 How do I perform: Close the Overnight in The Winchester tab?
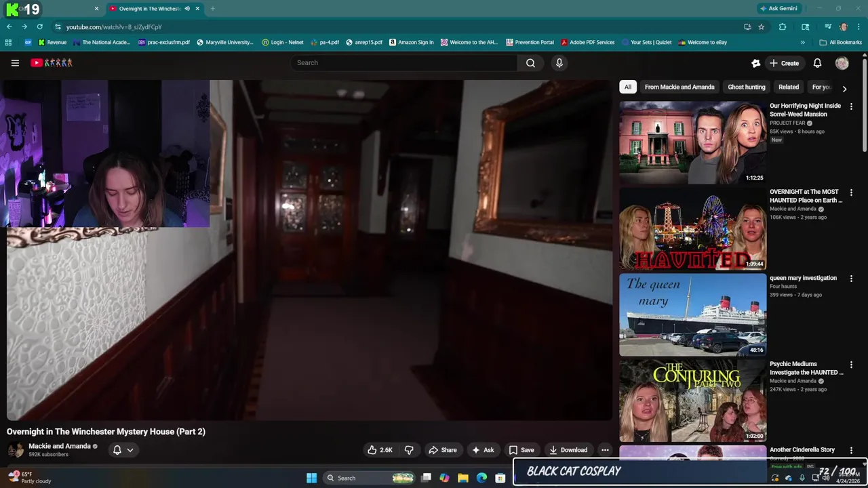tap(197, 9)
